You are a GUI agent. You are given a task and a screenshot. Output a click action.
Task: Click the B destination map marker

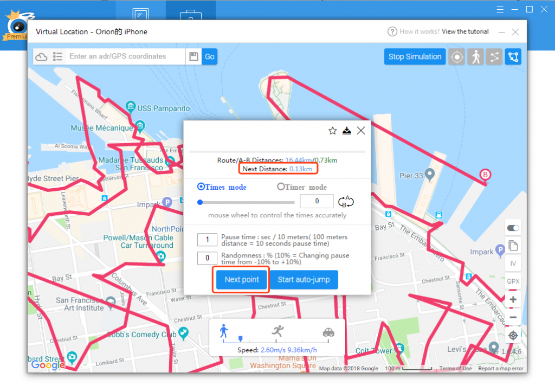(485, 175)
